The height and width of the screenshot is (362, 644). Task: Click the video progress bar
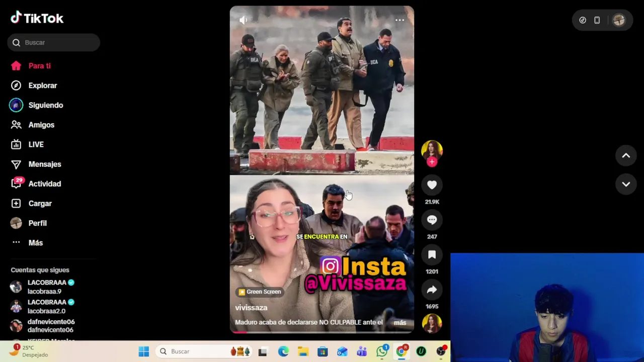(x=322, y=332)
